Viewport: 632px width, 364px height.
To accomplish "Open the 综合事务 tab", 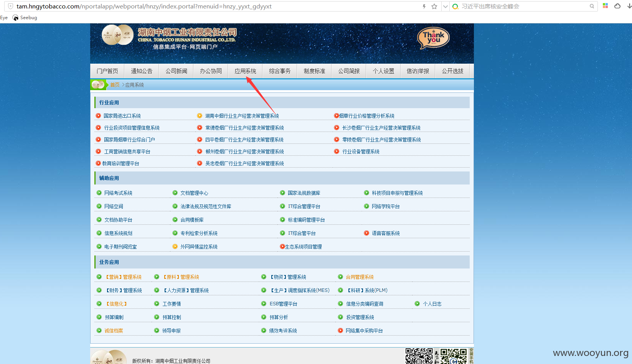I will tap(280, 71).
